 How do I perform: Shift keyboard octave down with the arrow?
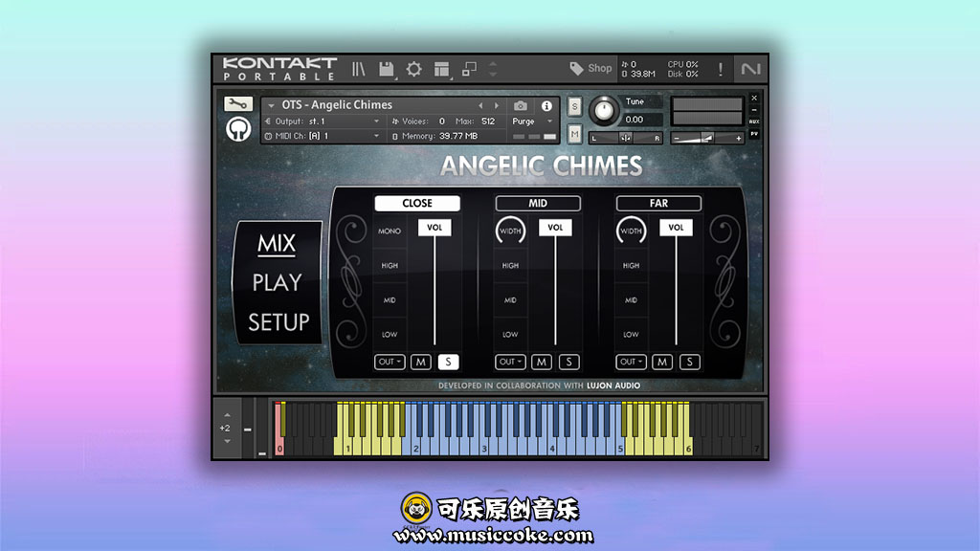point(227,441)
